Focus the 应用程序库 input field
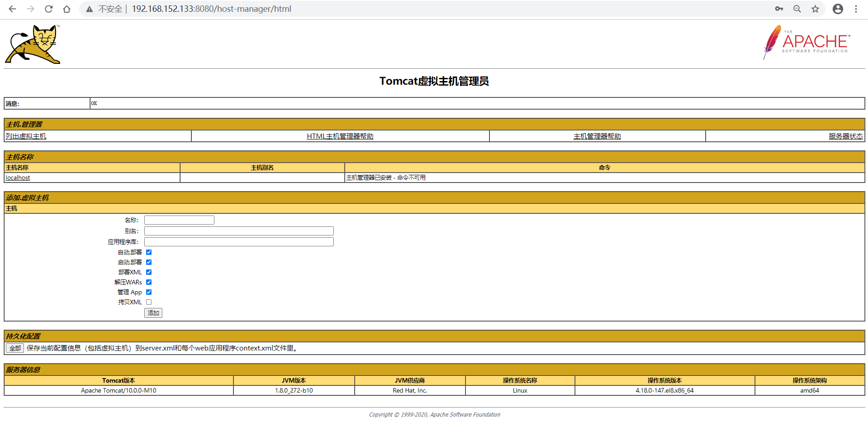The width and height of the screenshot is (868, 427). pos(239,242)
